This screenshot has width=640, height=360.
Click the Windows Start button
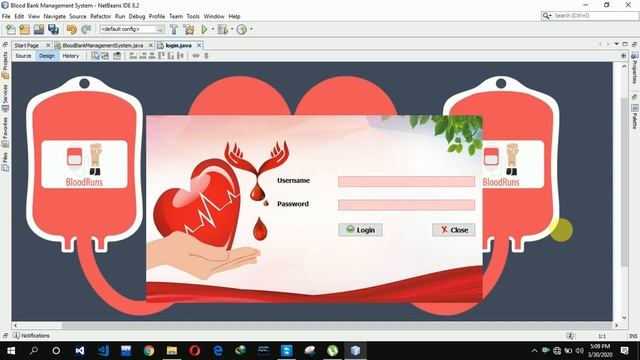(11, 351)
